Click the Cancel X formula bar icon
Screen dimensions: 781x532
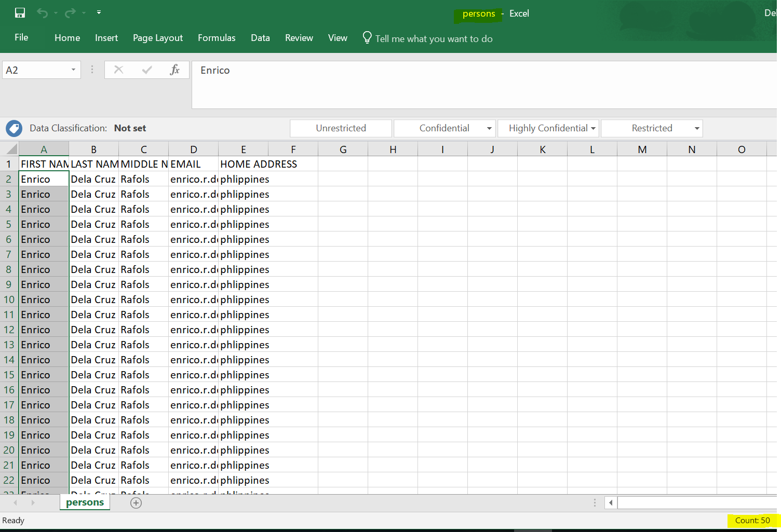[x=118, y=70]
